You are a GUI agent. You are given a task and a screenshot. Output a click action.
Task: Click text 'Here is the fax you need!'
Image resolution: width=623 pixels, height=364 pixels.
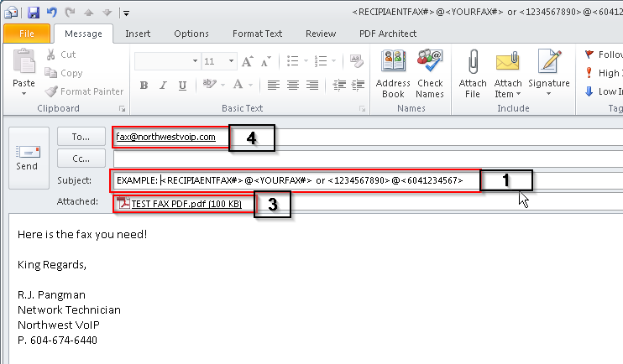(x=82, y=235)
